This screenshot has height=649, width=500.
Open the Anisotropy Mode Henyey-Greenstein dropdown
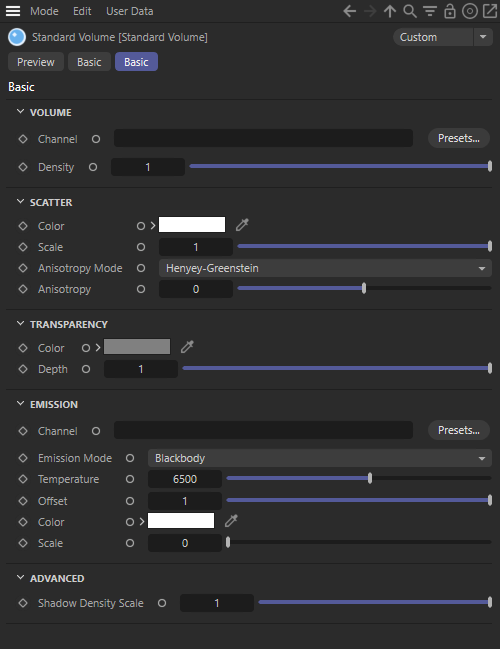[325, 268]
